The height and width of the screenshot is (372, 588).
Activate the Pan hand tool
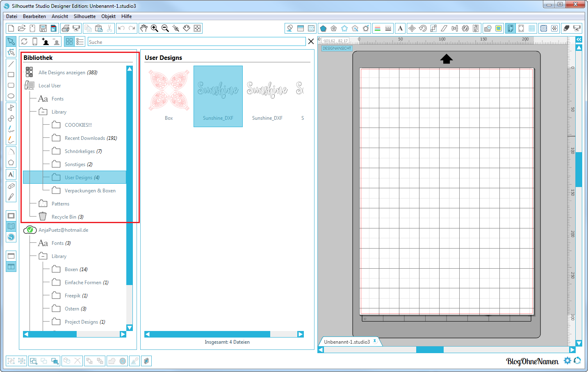pos(144,28)
